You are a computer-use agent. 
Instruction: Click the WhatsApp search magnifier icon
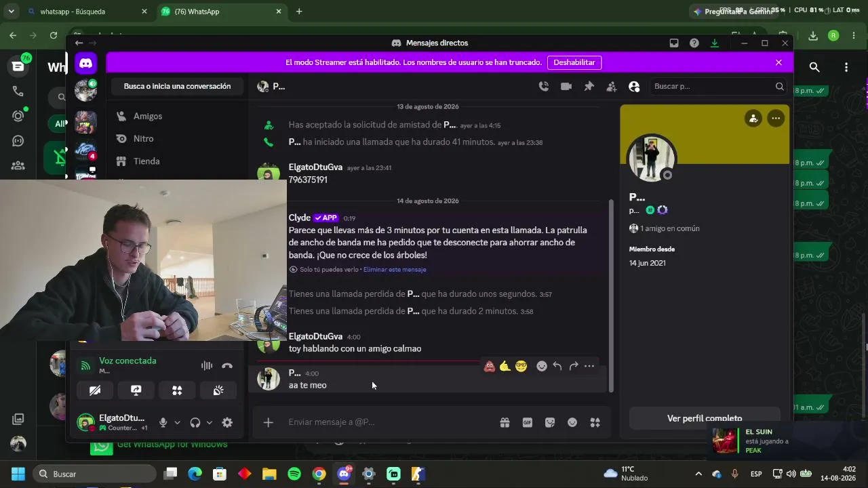click(814, 67)
